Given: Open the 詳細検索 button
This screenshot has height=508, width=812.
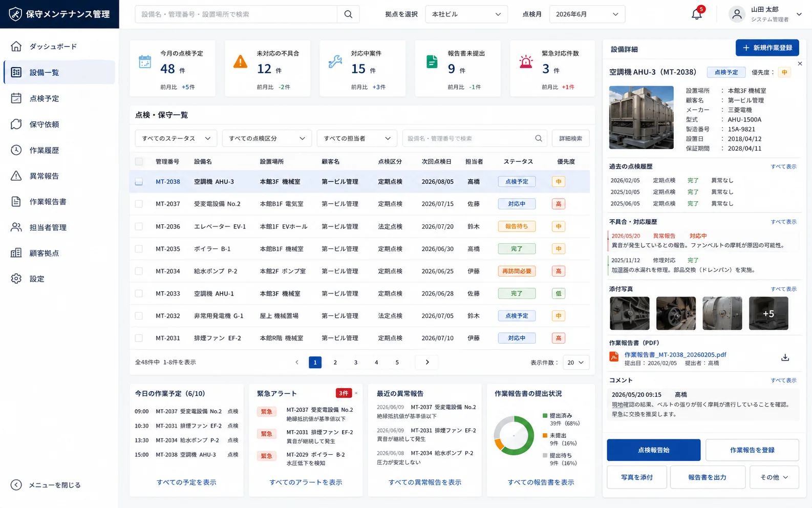Looking at the screenshot, I should 570,138.
